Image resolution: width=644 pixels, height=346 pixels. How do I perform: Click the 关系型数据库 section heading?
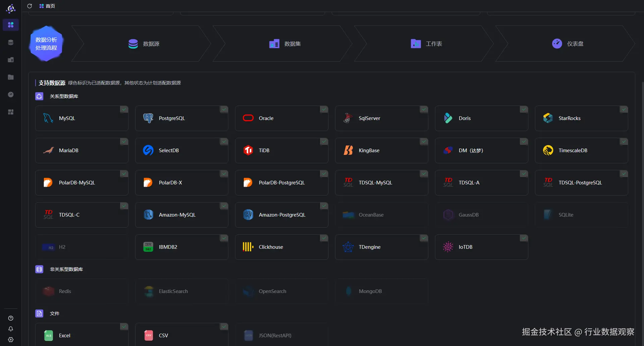[64, 96]
